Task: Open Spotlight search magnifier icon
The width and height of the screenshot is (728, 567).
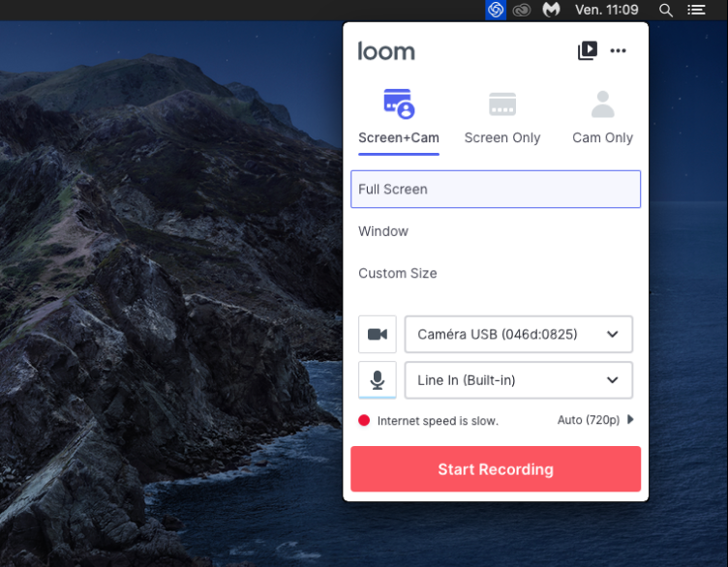Action: tap(666, 11)
